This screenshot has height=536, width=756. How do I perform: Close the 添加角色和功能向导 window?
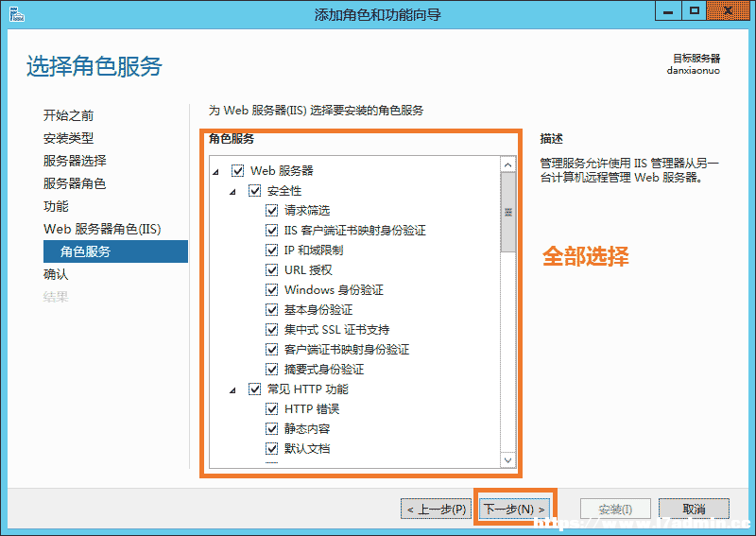728,11
